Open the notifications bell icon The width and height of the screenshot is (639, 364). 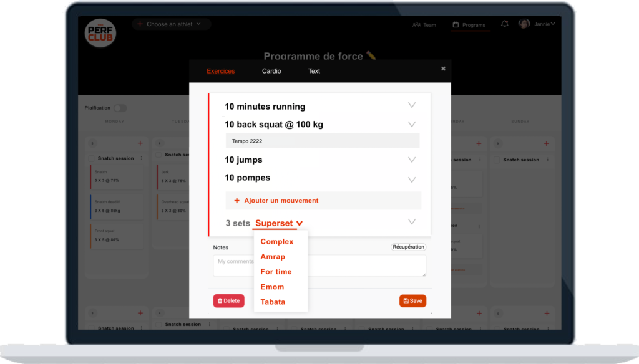[505, 24]
